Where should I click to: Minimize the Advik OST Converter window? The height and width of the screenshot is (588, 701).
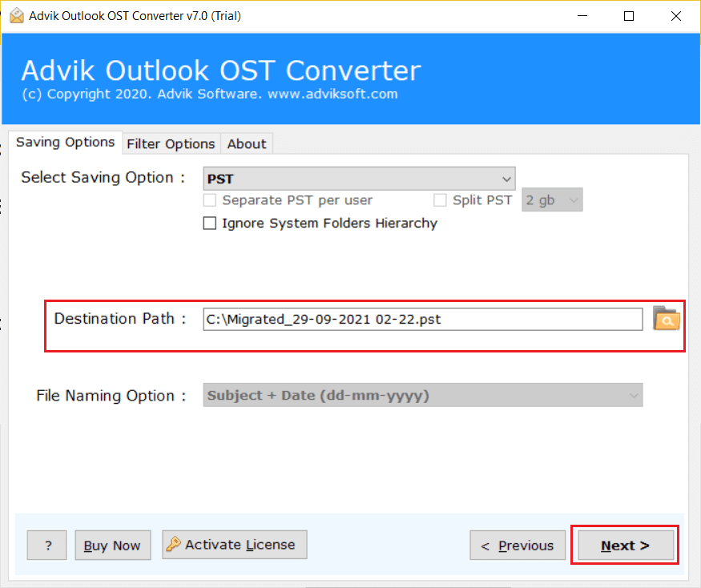click(x=582, y=16)
